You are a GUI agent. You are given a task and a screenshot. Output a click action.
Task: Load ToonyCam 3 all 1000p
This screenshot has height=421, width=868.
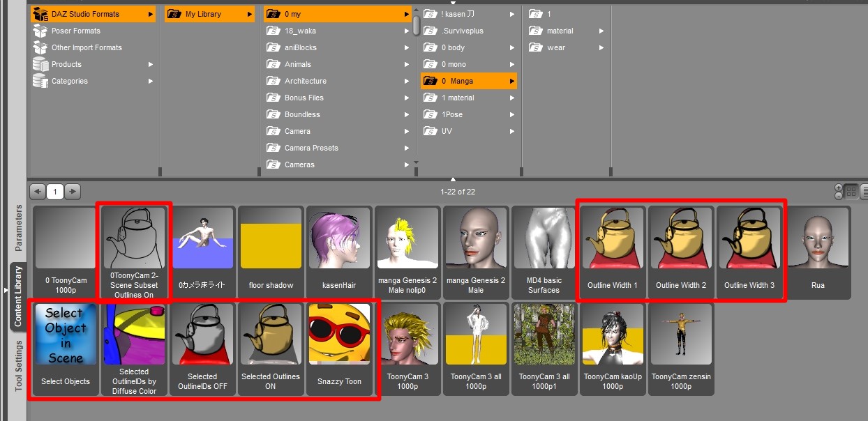point(476,349)
